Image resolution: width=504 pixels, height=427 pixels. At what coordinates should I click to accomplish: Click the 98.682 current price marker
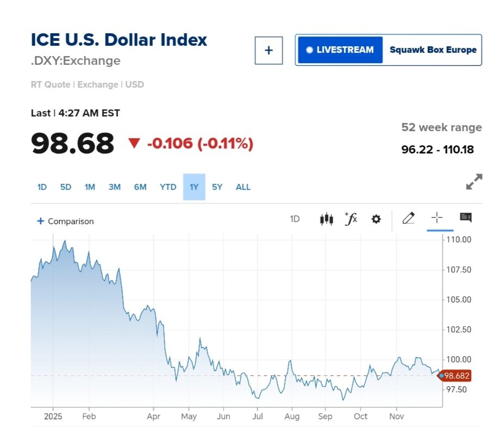456,376
